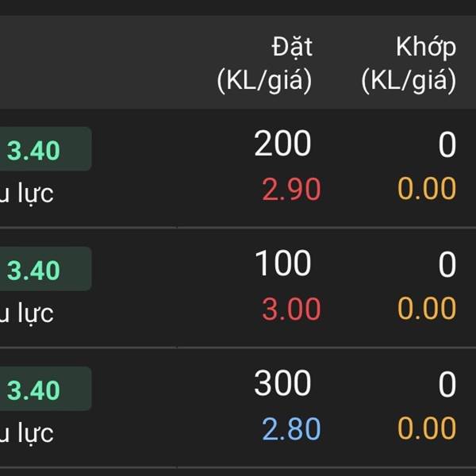Viewport: 476px width, 476px height.
Task: Open the order status text beside price 3.00
Action: point(26,313)
